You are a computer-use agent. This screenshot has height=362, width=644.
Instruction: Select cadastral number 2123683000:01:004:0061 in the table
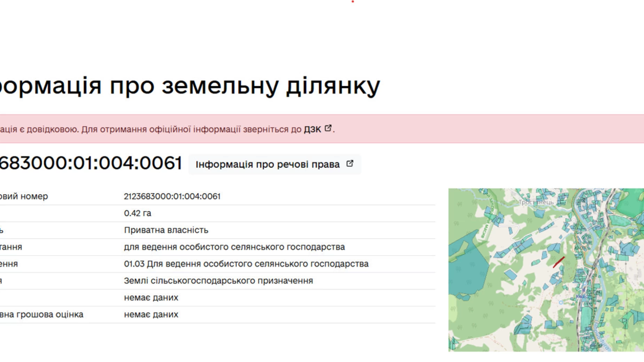(x=172, y=196)
